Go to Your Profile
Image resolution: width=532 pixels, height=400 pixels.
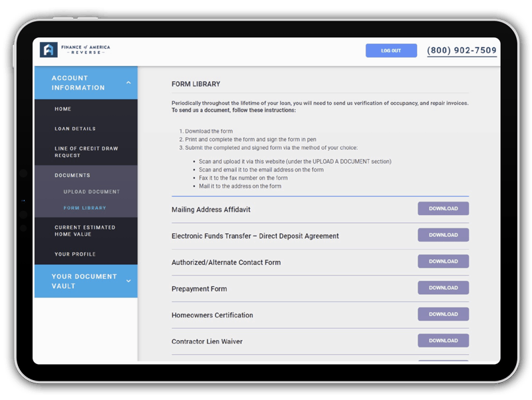coord(75,254)
